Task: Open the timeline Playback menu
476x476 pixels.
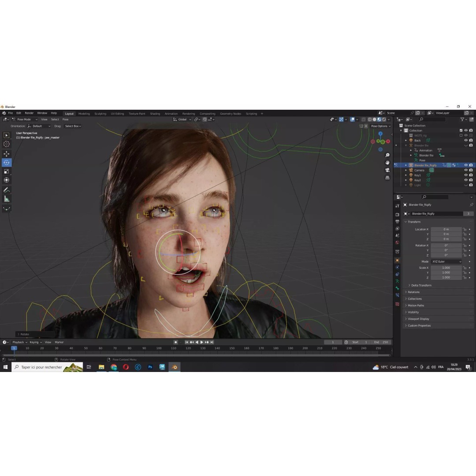Action: tap(20, 342)
